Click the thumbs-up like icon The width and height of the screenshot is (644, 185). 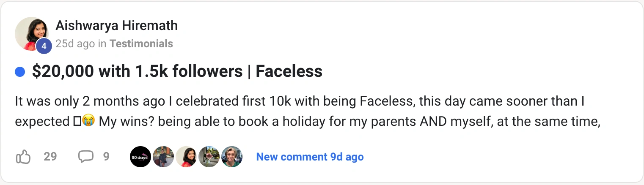[x=23, y=157]
